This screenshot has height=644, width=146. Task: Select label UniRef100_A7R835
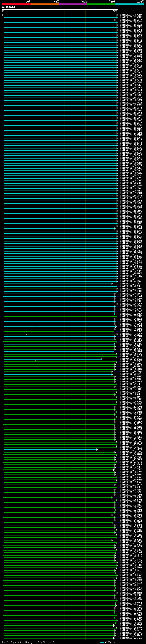131,55
